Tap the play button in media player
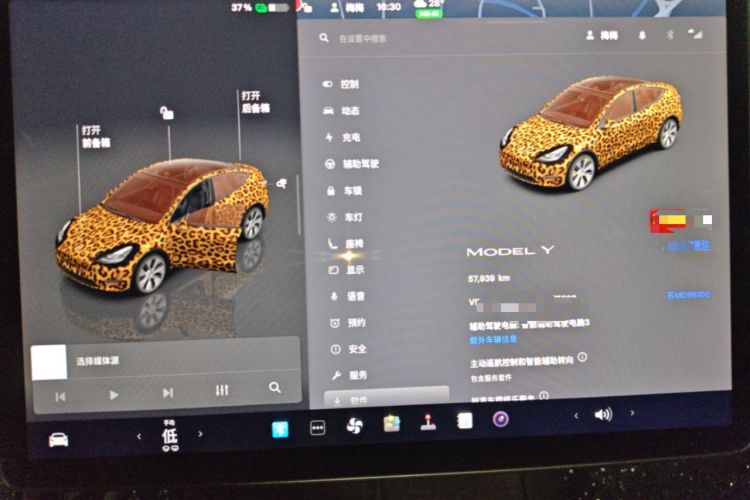Screen dimensions: 750x500 (113, 395)
